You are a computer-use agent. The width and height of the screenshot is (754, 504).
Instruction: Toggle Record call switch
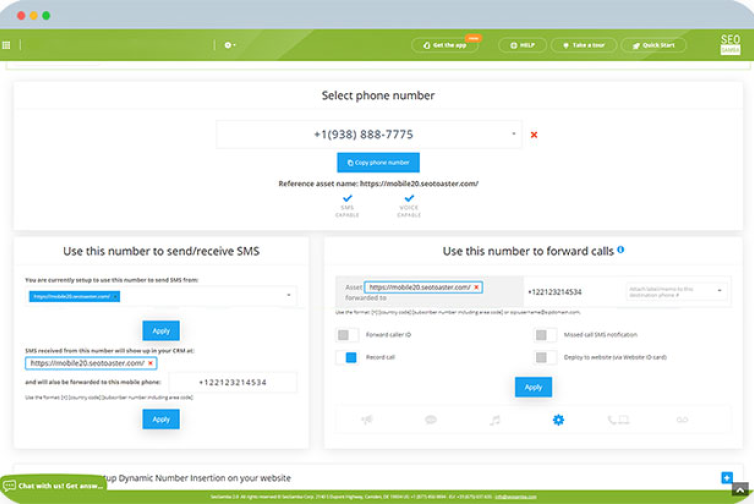(348, 357)
